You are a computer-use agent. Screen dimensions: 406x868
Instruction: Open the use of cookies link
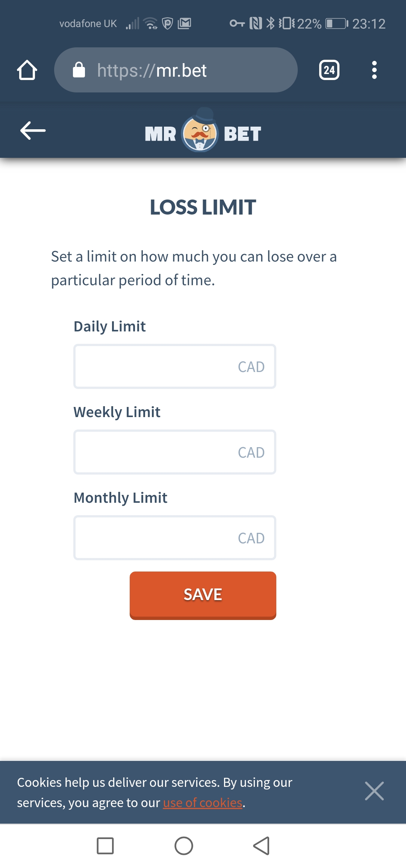[203, 803]
